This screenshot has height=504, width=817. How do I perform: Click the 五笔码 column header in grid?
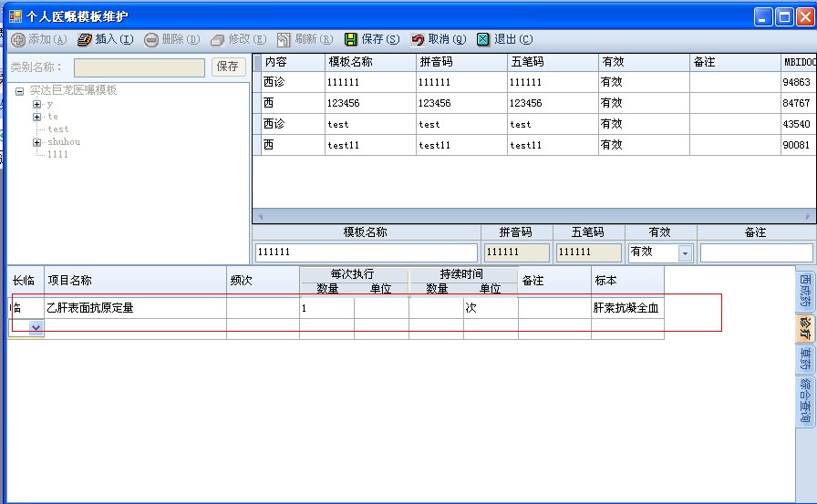[553, 62]
